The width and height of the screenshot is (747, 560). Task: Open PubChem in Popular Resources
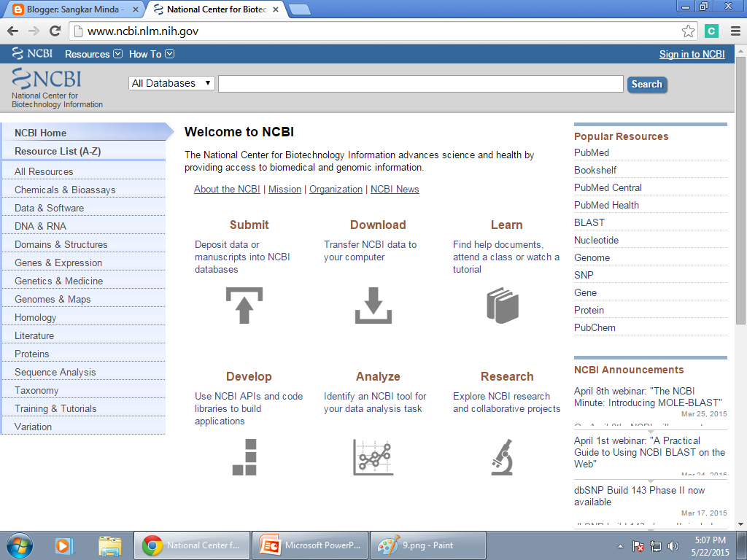(595, 327)
